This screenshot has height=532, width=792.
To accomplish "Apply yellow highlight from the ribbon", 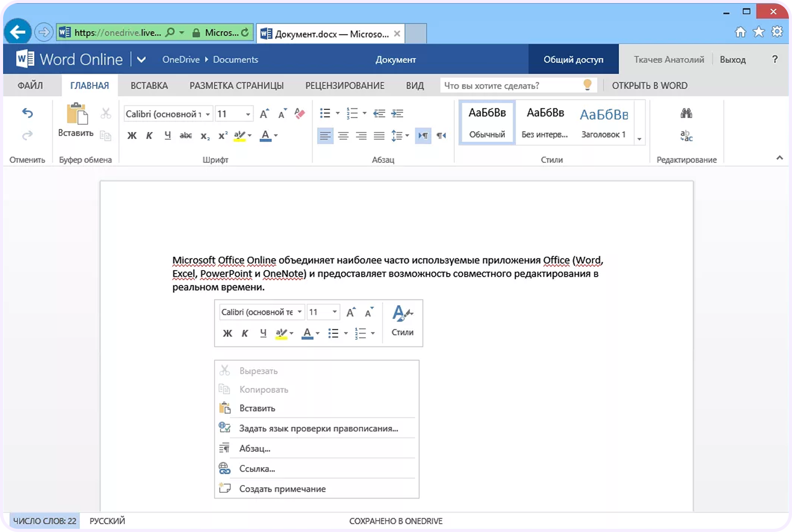I will point(239,136).
